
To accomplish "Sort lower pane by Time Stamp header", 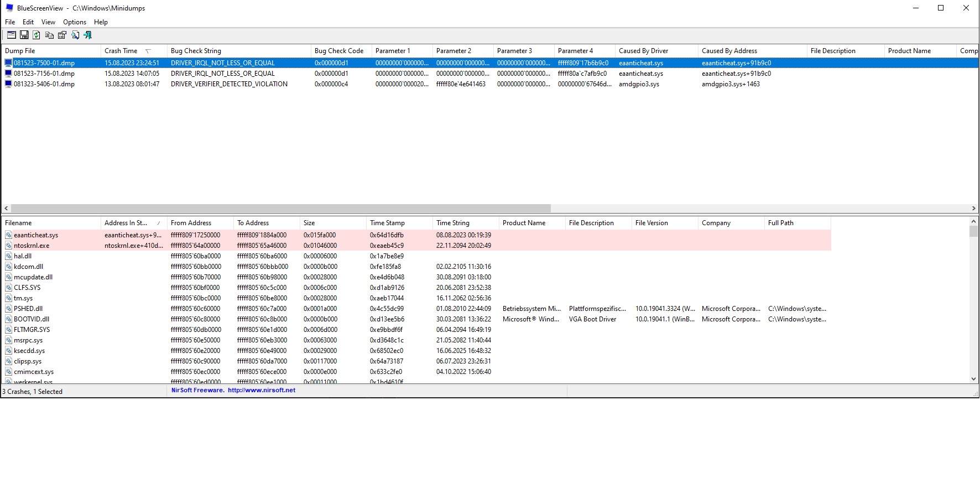I will 400,223.
